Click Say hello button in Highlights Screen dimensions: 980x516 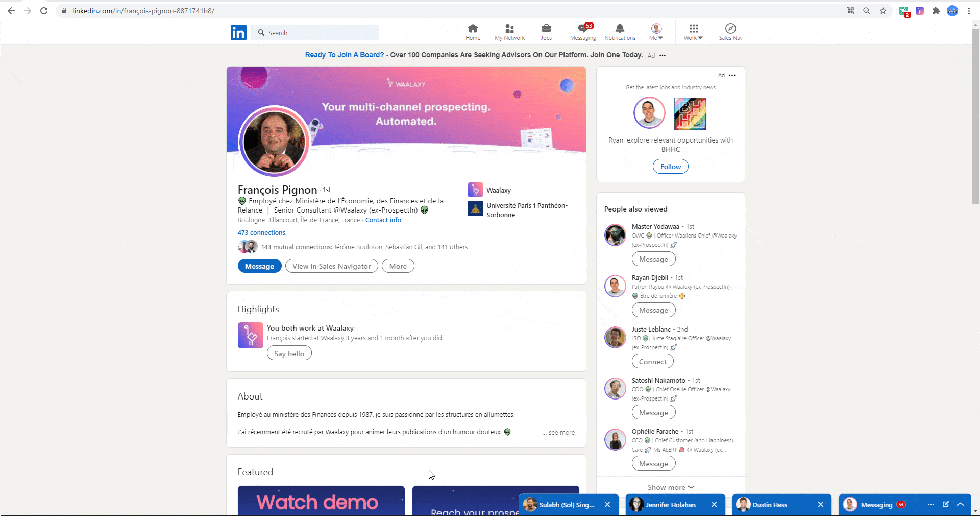pos(289,354)
